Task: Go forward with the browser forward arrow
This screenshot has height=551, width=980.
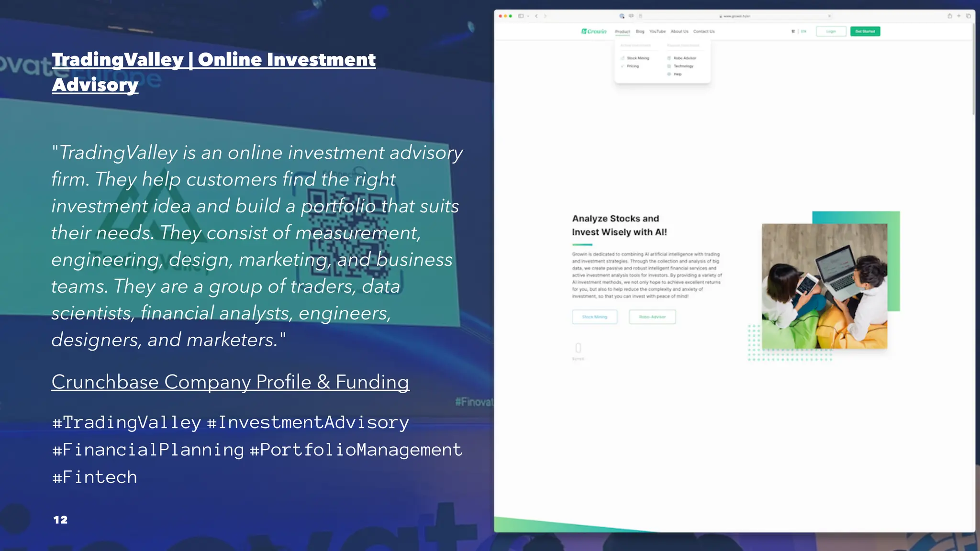Action: (545, 16)
